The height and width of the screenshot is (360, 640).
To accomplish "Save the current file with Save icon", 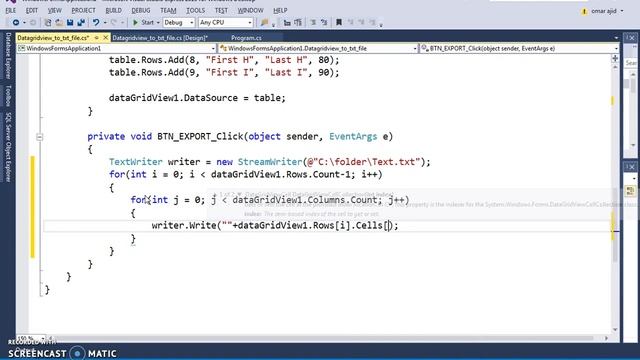I will tap(70, 22).
